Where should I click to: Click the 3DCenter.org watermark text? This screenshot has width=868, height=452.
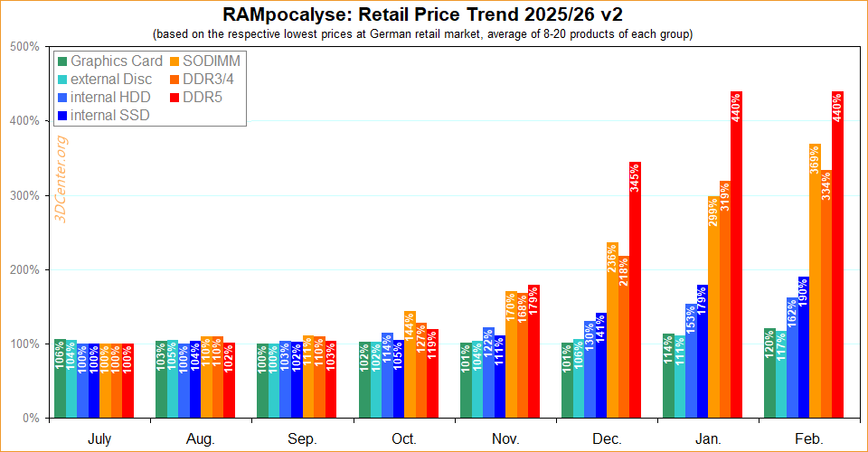click(62, 183)
